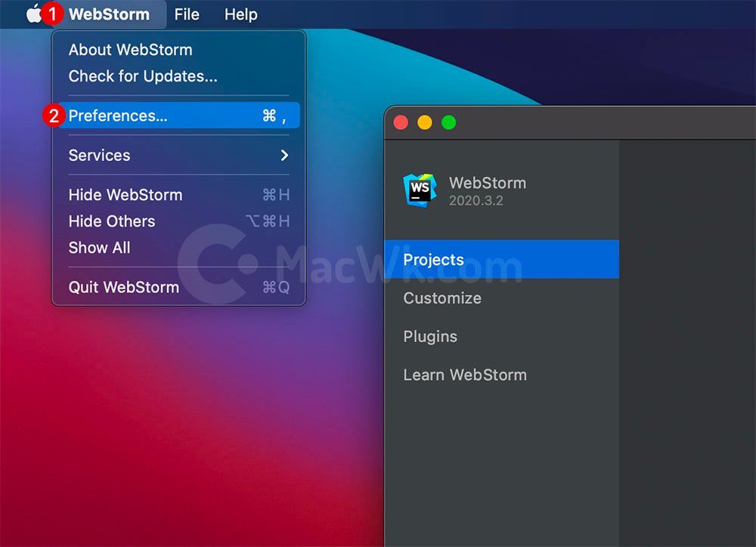
Task: Choose Hide WebStorm
Action: click(179, 195)
